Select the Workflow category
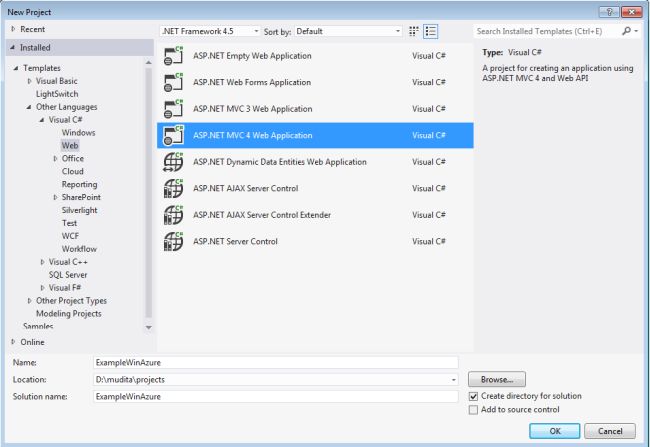Viewport: 650px width, 447px height. point(79,249)
